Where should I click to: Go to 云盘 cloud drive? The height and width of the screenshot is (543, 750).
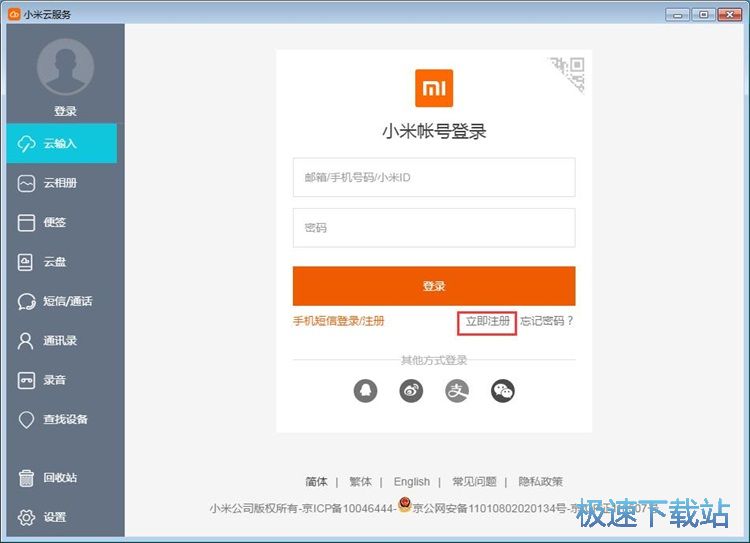coord(55,262)
